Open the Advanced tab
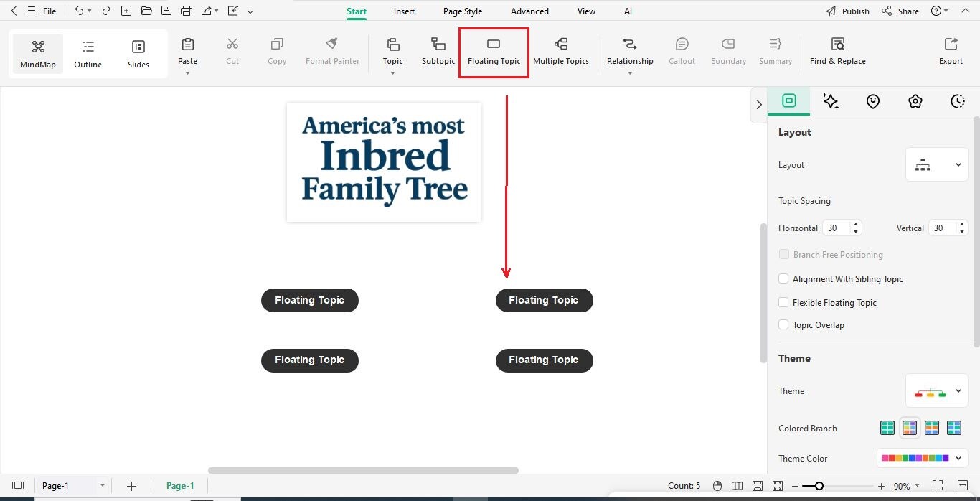The width and height of the screenshot is (980, 501). coord(529,11)
